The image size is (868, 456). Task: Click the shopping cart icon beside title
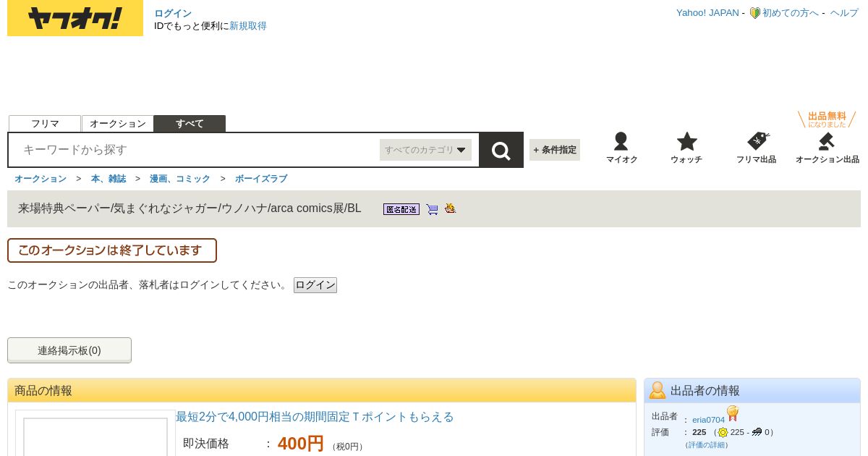click(x=433, y=209)
